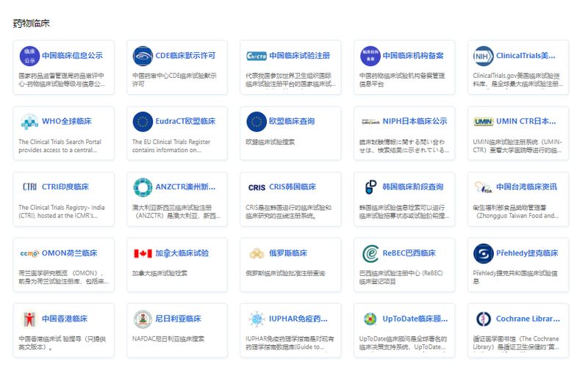The image size is (588, 370).
Task: Click the NIH ClinicalTrials logo icon
Action: coord(484,56)
